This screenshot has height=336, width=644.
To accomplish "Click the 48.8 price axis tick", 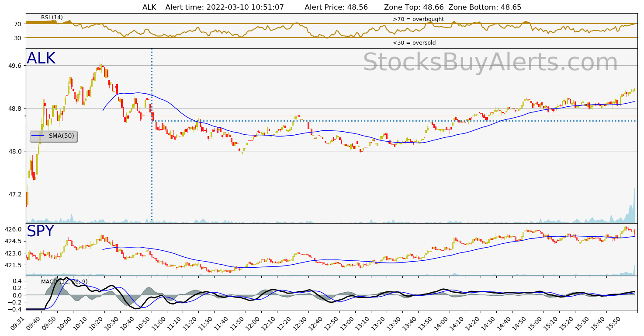I will coord(14,108).
